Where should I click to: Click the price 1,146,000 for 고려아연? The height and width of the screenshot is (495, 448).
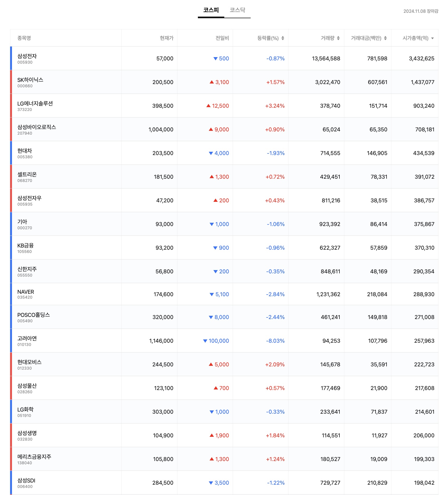161,341
